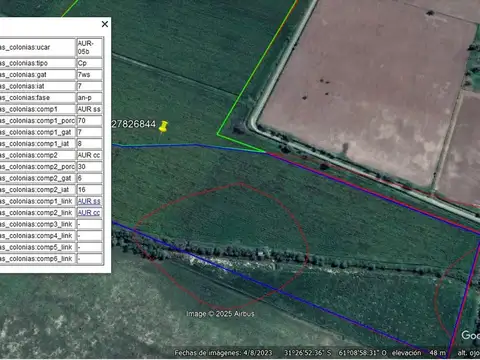The image size is (480, 360).
Task: Select the 'as_colonias:iat' field label
Action: 22,86
